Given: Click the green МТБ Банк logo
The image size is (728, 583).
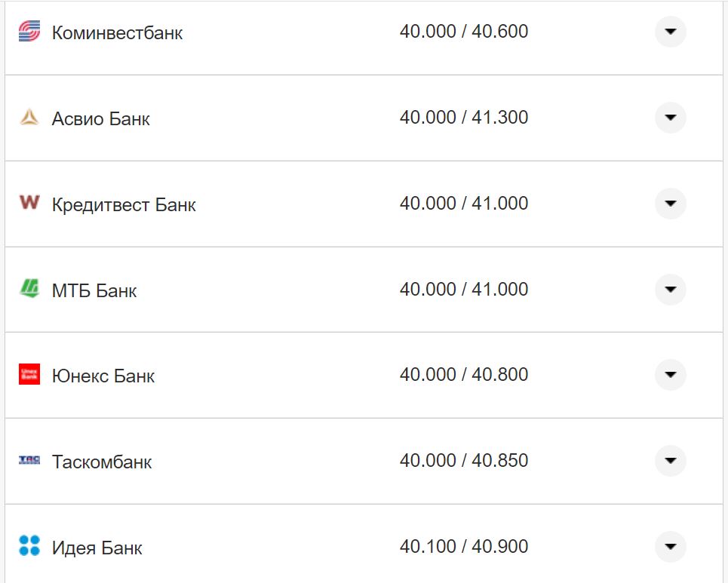Looking at the screenshot, I should (29, 289).
